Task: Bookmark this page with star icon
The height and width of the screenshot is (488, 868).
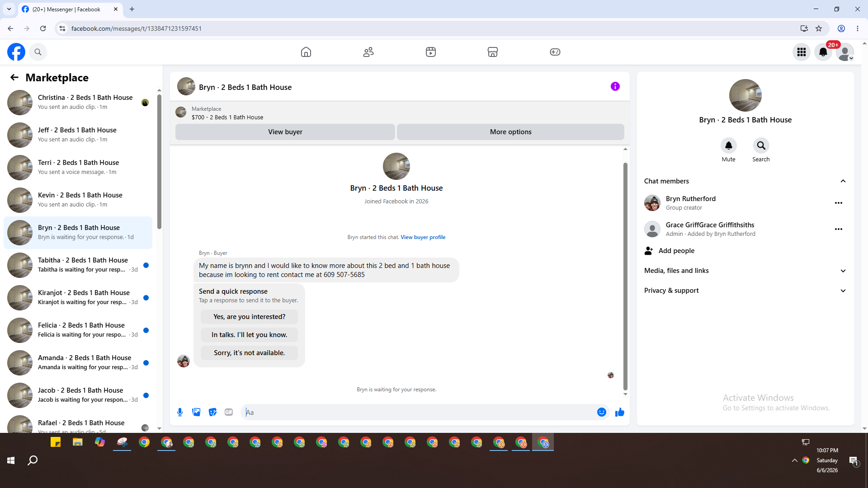Action: [819, 28]
